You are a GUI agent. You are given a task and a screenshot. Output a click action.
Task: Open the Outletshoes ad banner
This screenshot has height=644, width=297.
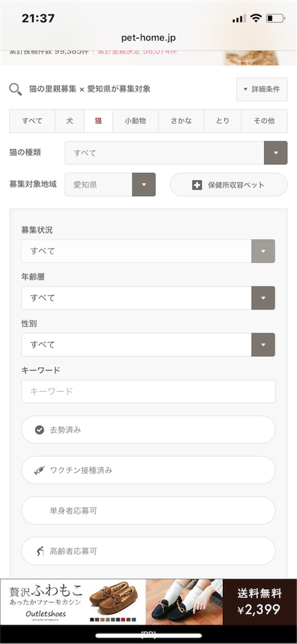click(148, 602)
